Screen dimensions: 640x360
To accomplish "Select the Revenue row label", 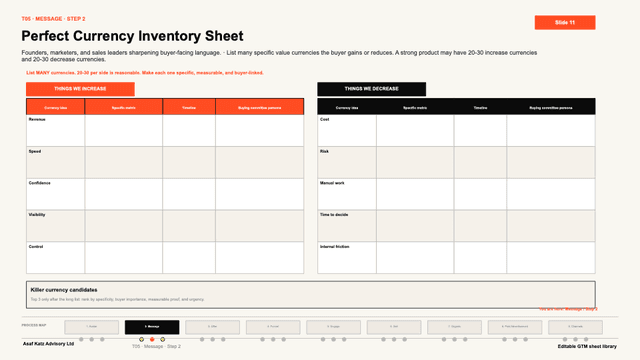I will point(37,120).
